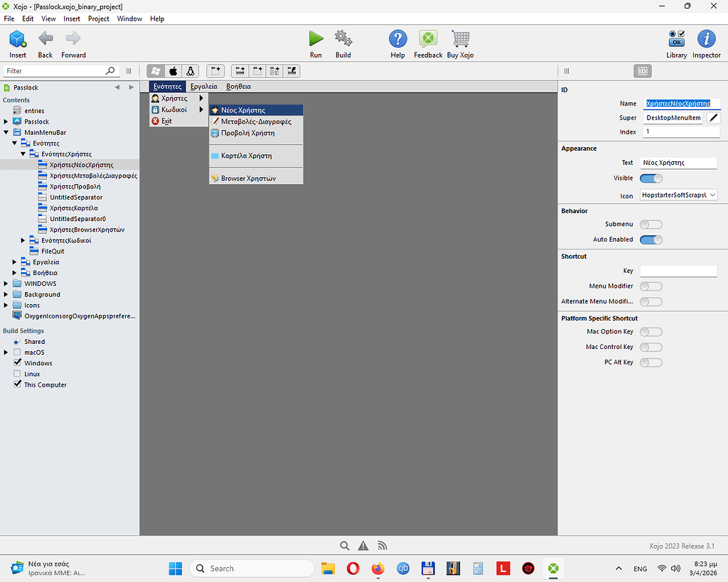Open Help from the toolbar
Viewport: 728px width, 582px height.
[x=398, y=38]
